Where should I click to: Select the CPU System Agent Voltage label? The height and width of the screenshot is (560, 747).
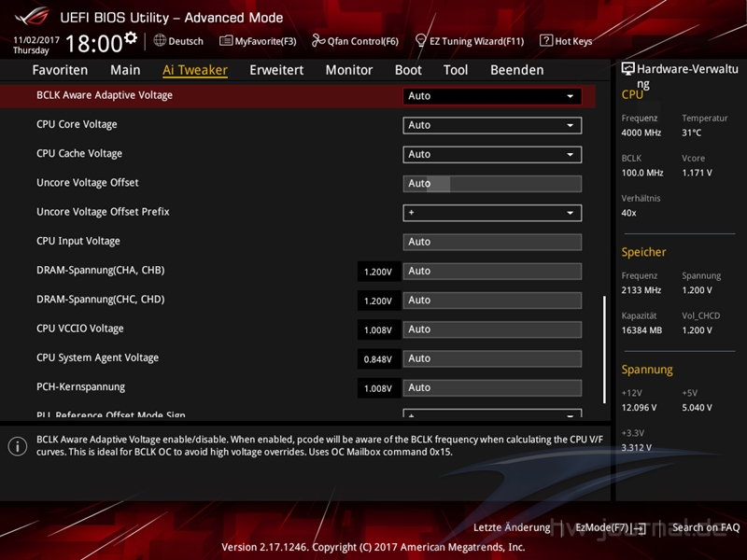[x=98, y=357]
